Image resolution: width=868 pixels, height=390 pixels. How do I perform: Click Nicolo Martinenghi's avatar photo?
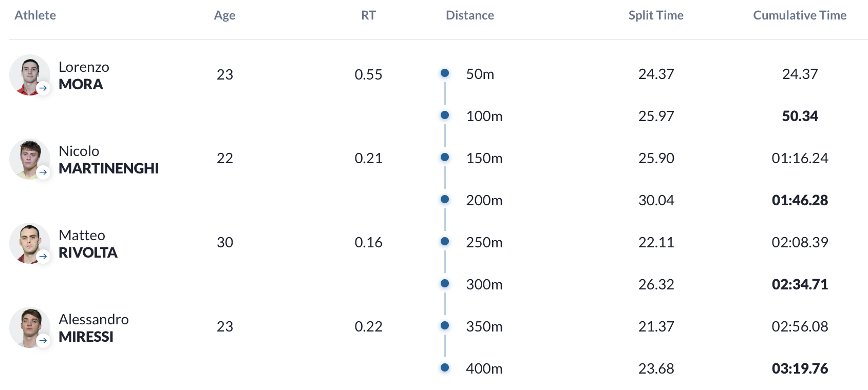point(30,159)
